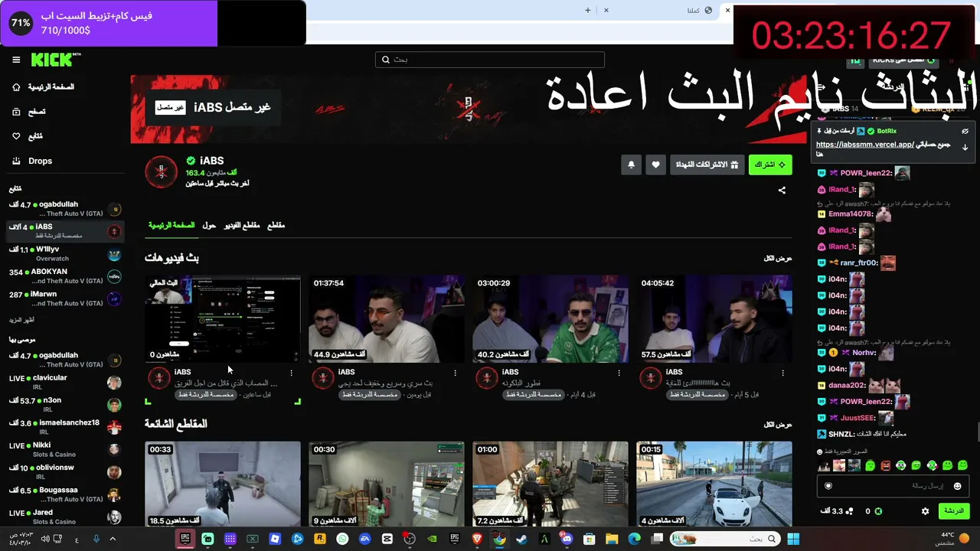Go to Kick home via the logo
Image resolution: width=980 pixels, height=551 pixels.
pos(55,60)
